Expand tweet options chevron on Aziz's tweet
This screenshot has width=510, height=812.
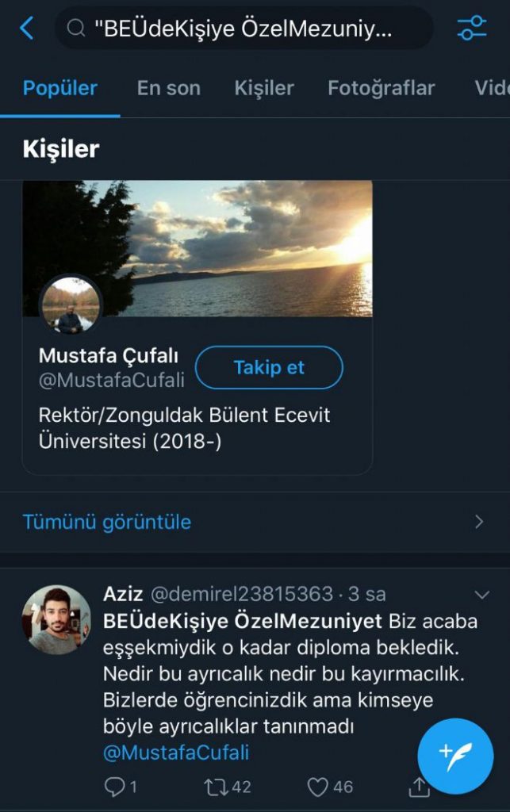(481, 595)
